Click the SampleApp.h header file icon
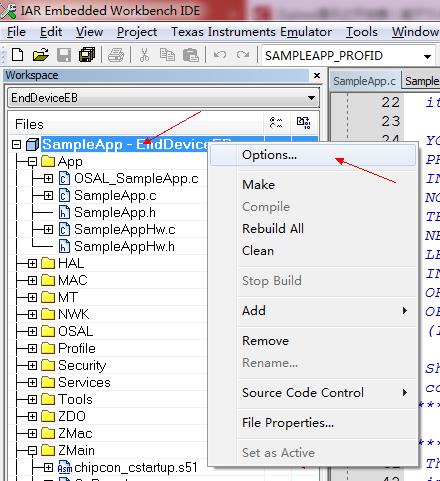Screen dimensions: 440x481 click(x=64, y=212)
